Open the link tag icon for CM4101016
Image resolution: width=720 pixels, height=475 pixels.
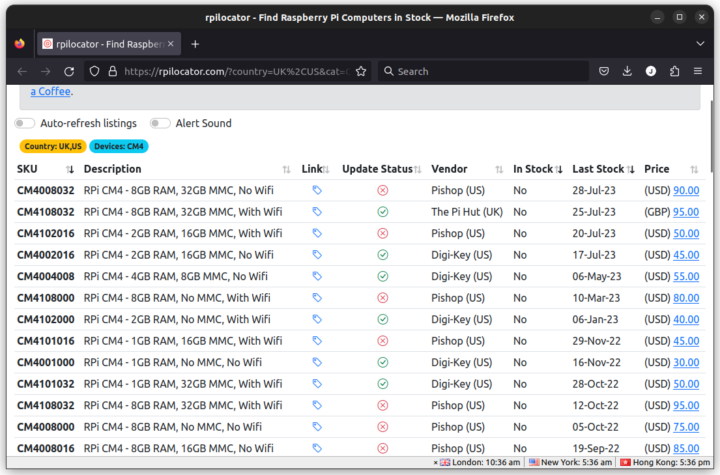[317, 341]
